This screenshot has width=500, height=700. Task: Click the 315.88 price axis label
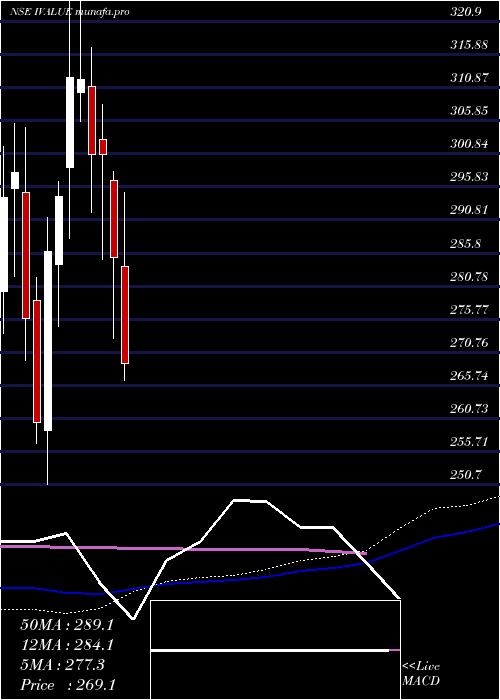(x=469, y=46)
